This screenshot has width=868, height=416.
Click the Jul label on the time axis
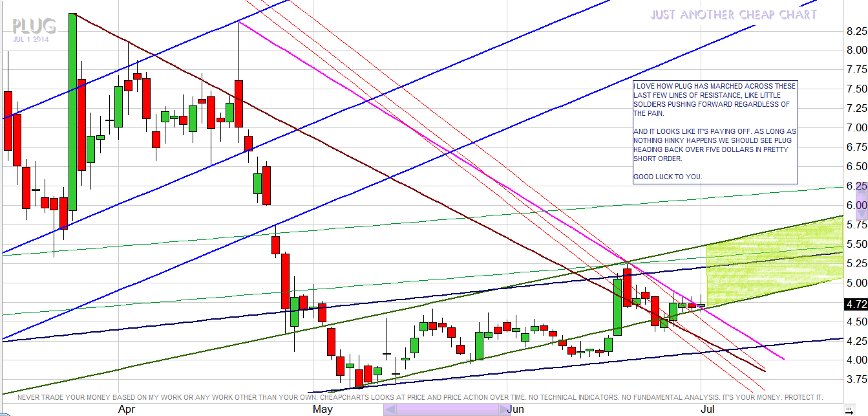[707, 409]
